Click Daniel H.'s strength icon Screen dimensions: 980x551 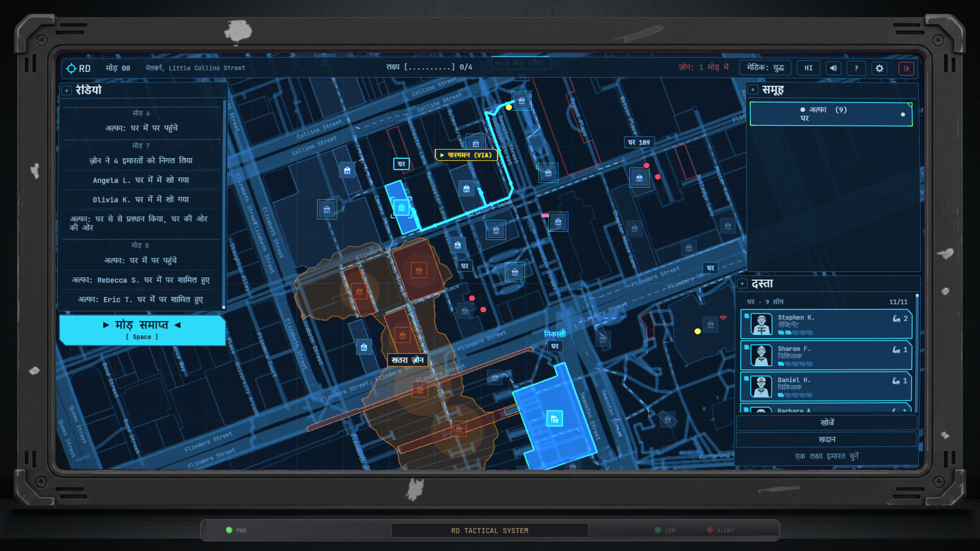pos(896,381)
